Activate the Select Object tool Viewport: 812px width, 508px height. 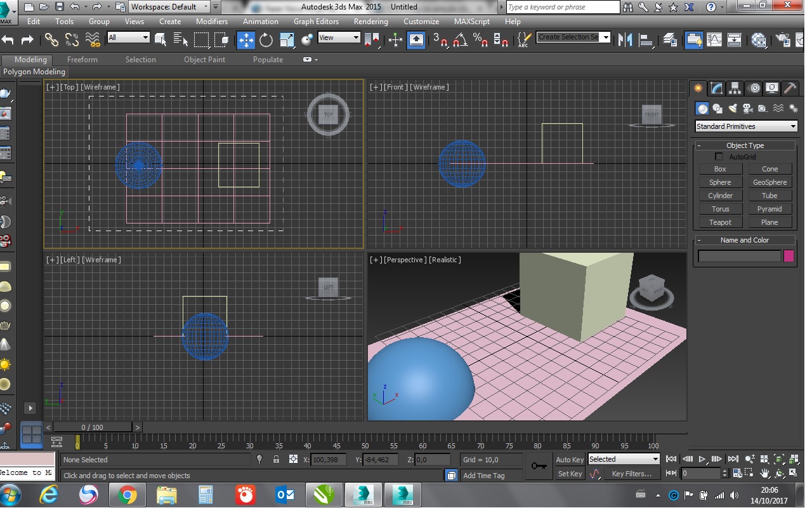160,40
